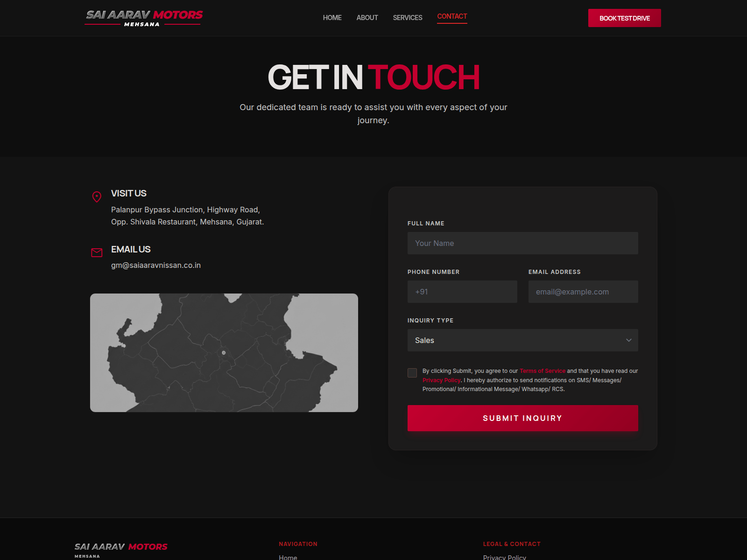Click the Get In Touch headline

click(x=373, y=77)
